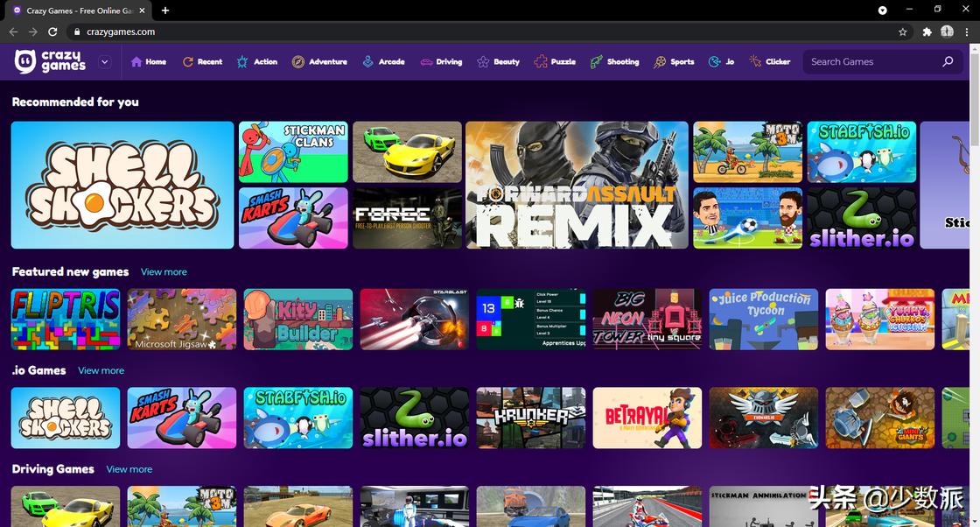View more Featured new games
The height and width of the screenshot is (527, 980).
click(164, 272)
